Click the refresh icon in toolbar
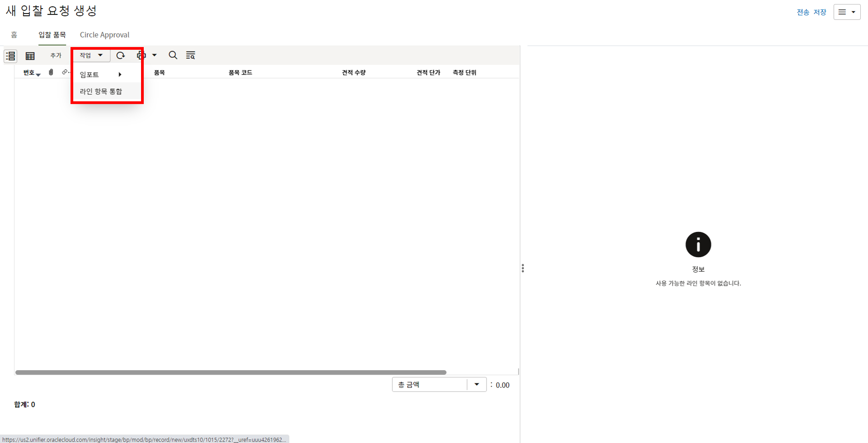 point(120,55)
